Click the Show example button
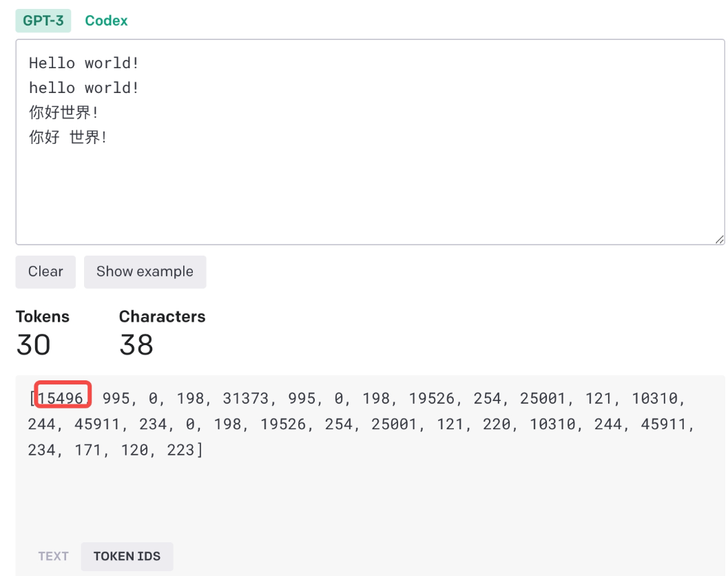The width and height of the screenshot is (728, 576). (x=145, y=271)
